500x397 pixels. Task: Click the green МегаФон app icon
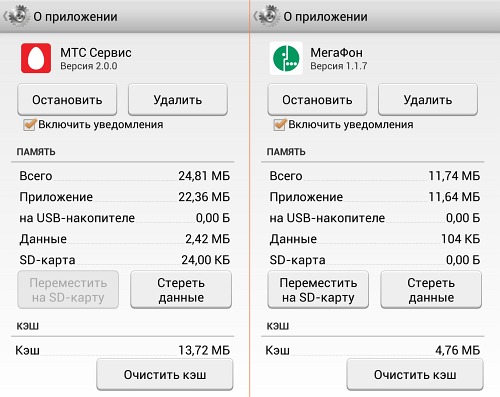[286, 58]
